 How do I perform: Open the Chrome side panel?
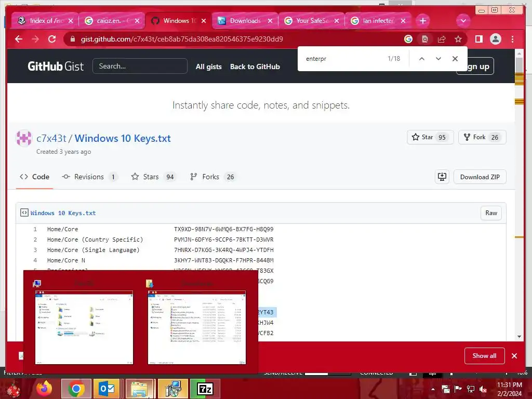[x=478, y=39]
